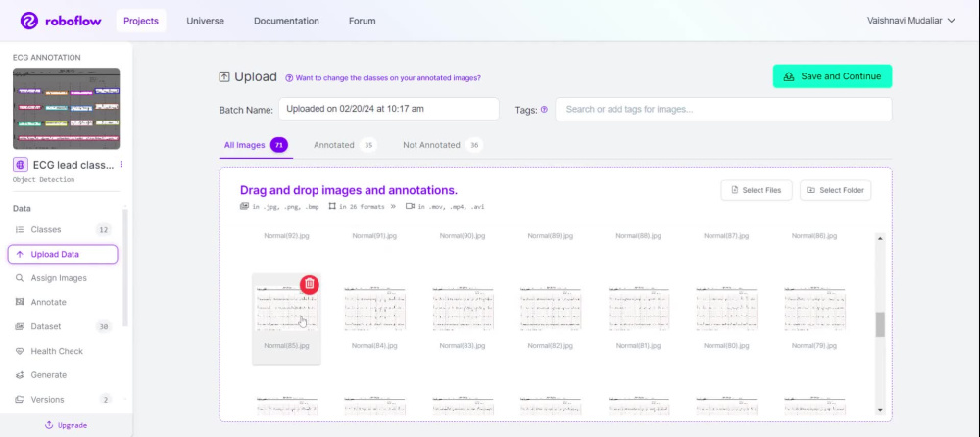
Task: Click the thumbnail list scrollbar handle
Action: point(880,324)
